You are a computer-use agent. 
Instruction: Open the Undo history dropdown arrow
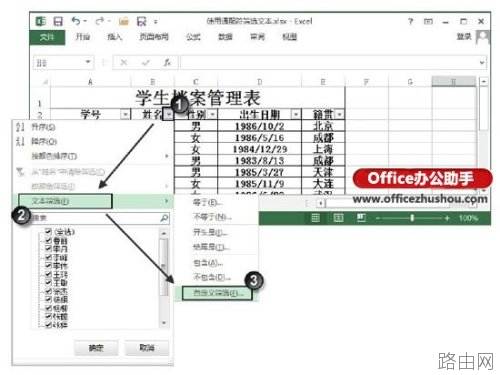85,21
